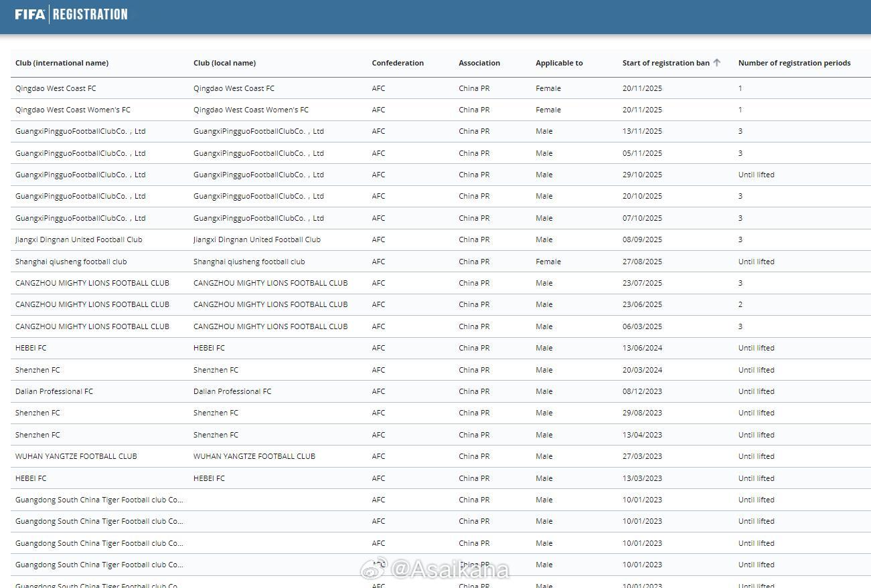871x588 pixels.
Task: Click Shenzhen FC international name in 20/03/2024 row
Action: point(37,370)
